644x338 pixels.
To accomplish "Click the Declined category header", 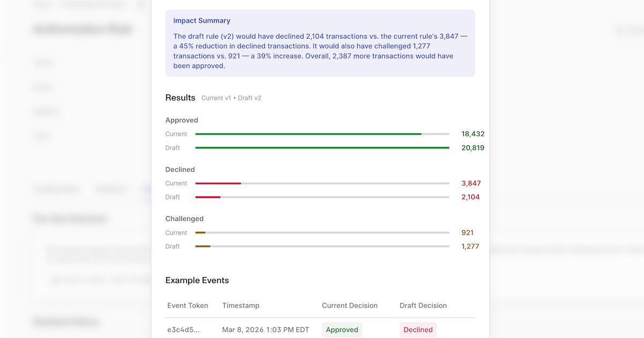I will point(180,169).
